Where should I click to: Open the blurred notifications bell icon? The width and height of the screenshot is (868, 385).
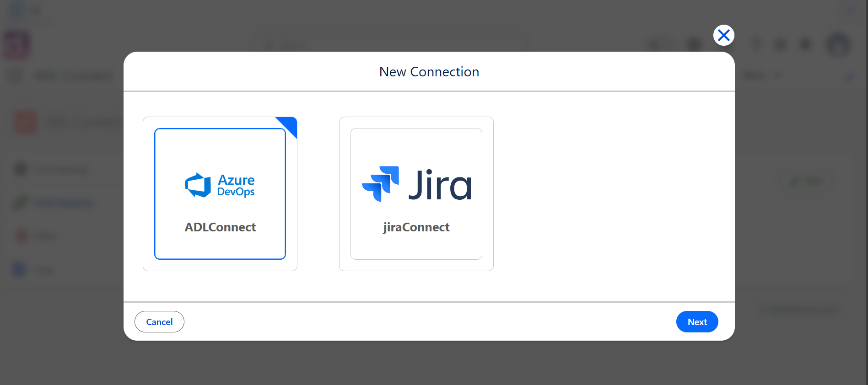point(805,45)
